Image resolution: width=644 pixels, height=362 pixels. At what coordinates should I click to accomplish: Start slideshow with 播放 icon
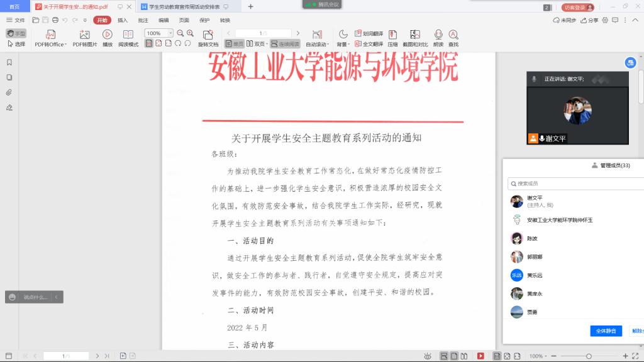108,35
